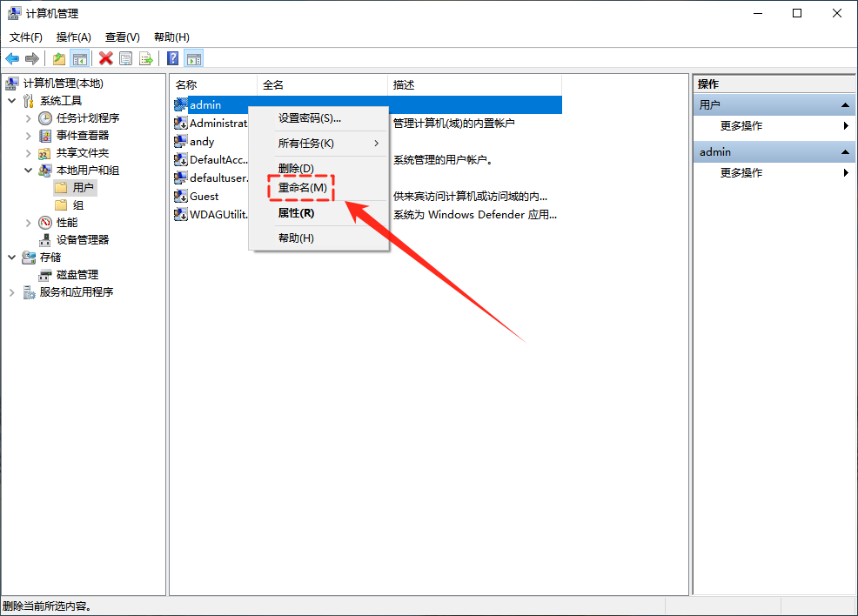Select the Guest user account

point(204,196)
